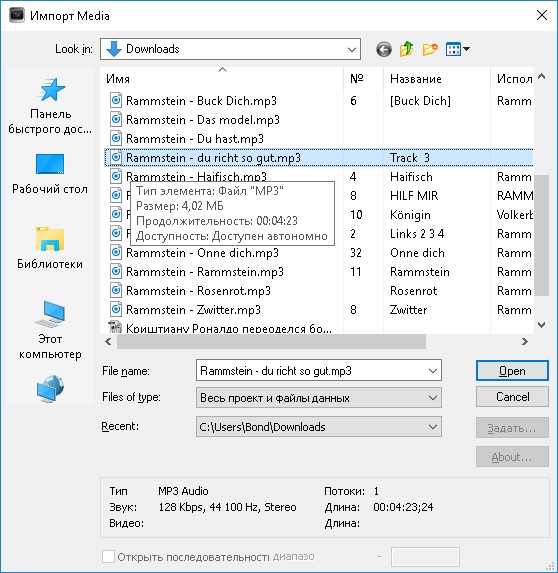This screenshot has height=573, width=558.
Task: Click the HILF MIR title cell
Action: (x=414, y=196)
